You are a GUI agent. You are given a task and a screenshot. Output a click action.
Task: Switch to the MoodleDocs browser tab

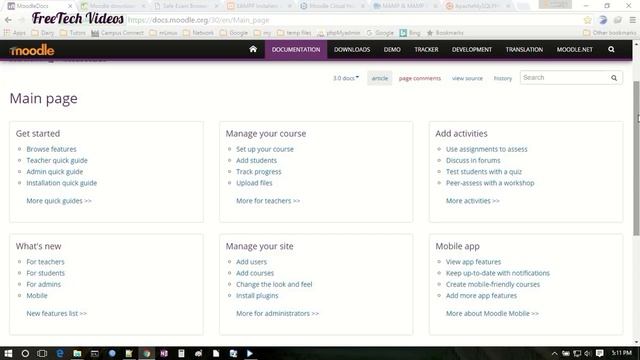click(39, 6)
